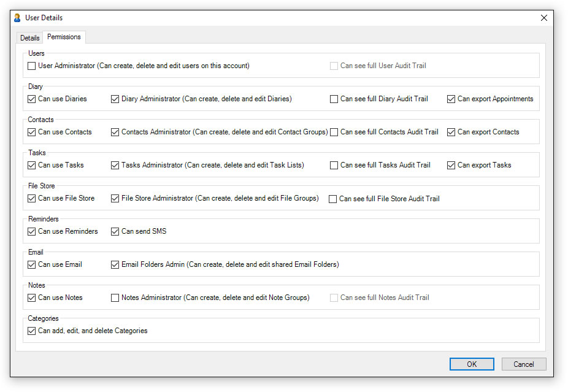The image size is (568, 392).
Task: Uncheck Can use Diaries
Action: (x=32, y=99)
